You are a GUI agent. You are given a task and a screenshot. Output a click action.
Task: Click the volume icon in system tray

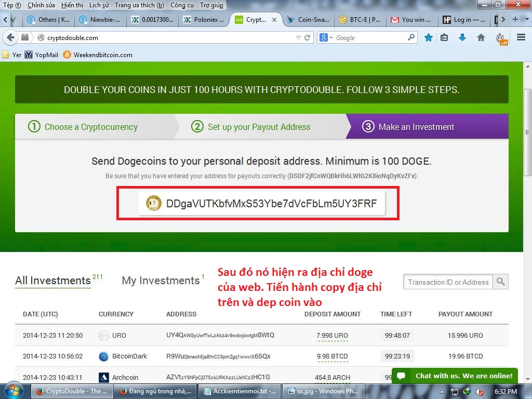[x=480, y=392]
